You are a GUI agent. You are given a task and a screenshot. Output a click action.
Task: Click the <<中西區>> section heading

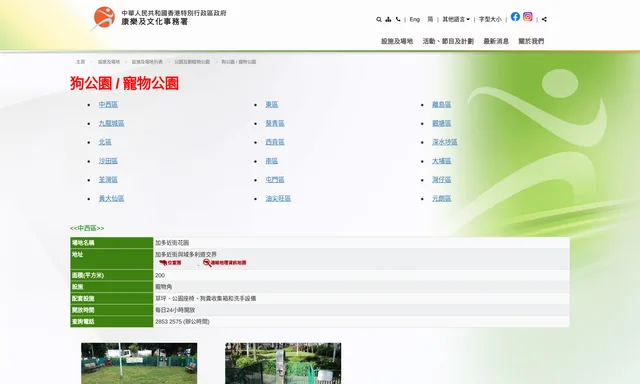pos(87,228)
